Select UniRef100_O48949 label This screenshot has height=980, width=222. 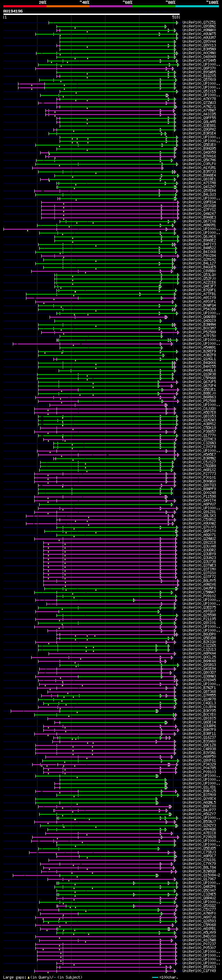pos(199,57)
